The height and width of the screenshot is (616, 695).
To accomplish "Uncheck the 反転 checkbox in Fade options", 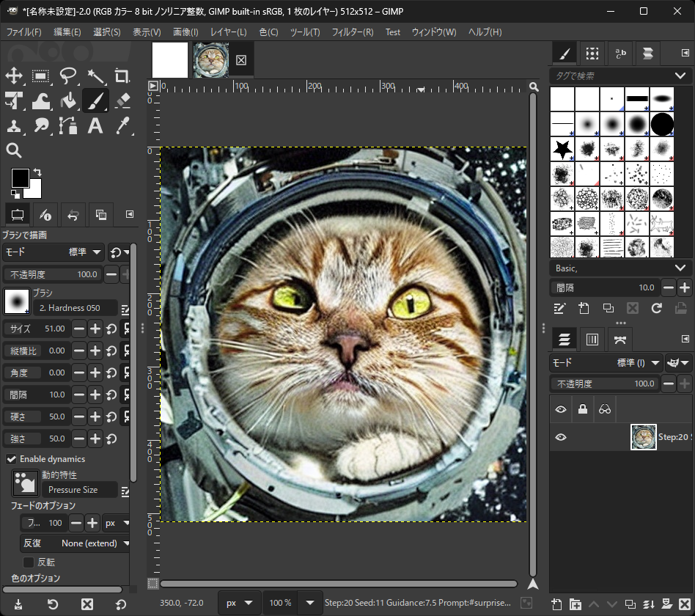I will [29, 562].
